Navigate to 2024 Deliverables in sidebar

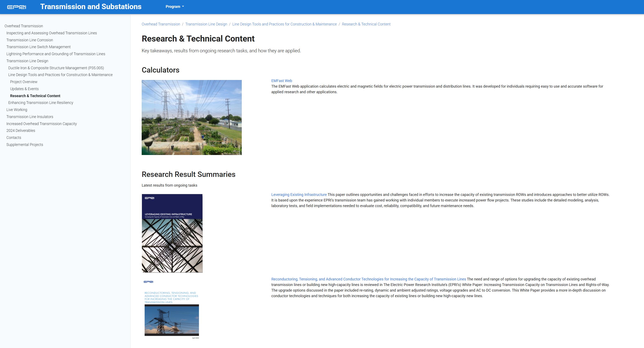click(x=20, y=130)
